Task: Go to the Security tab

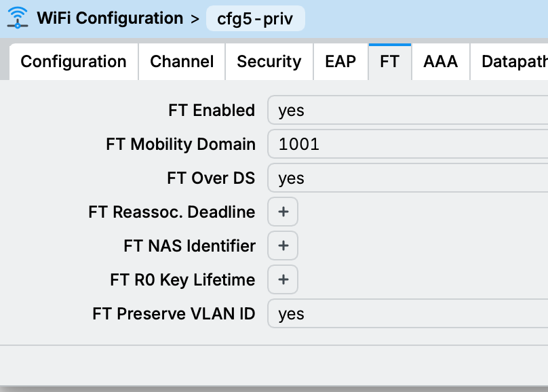Action: [x=269, y=62]
